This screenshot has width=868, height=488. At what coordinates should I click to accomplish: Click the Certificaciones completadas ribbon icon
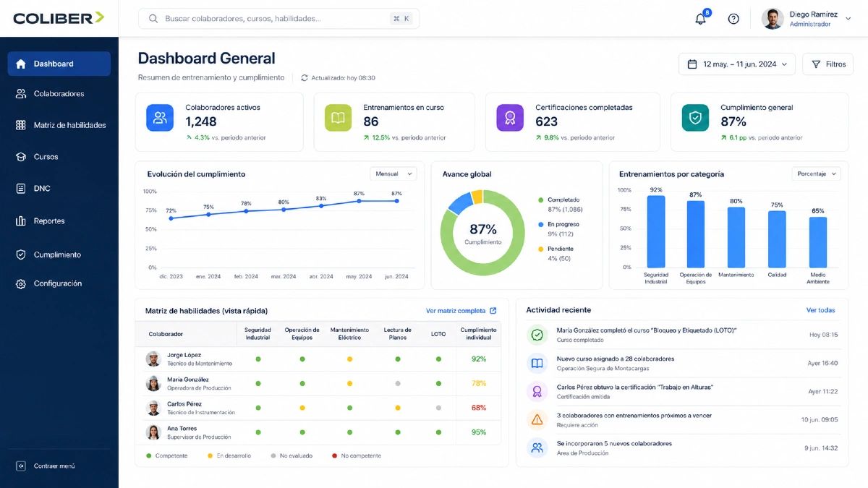click(510, 118)
